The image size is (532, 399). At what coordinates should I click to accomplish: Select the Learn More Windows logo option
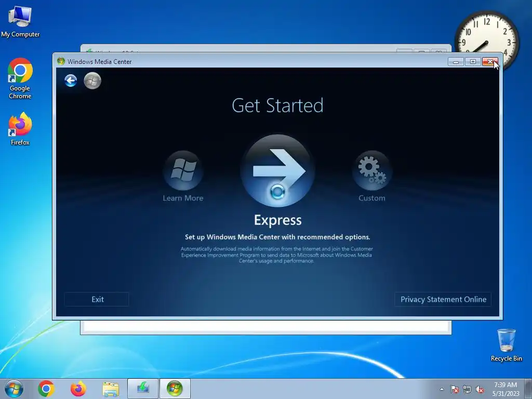[x=183, y=170]
